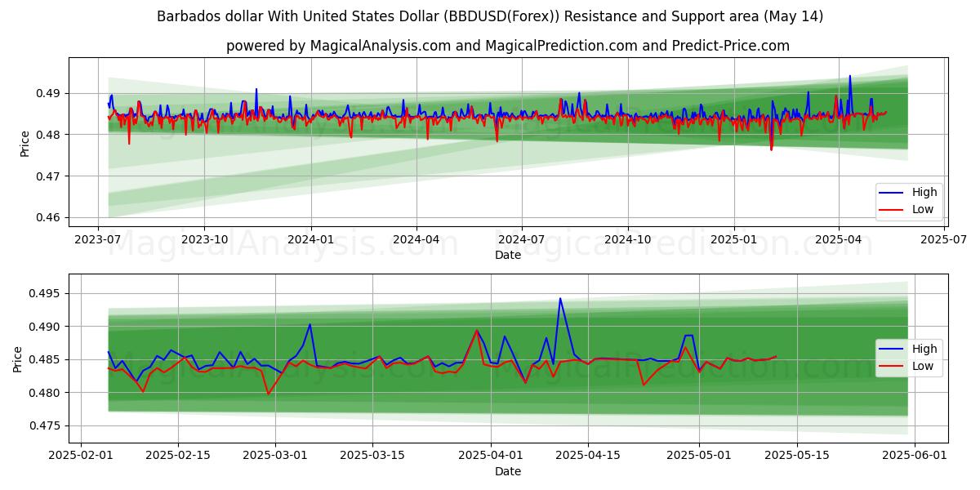Viewport: 980px width, 490px height.
Task: Click the 0.485 y-axis tick in bottom chart
Action: (x=46, y=360)
